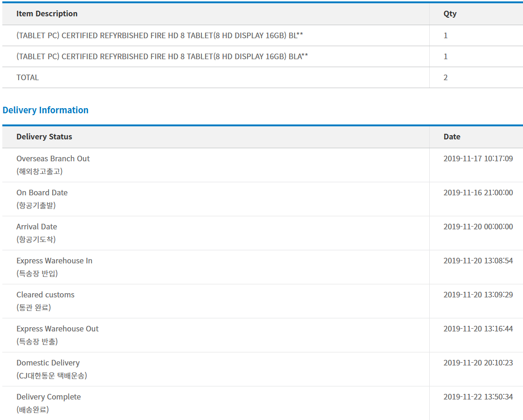
Task: Select the Korean text '(특송장 반입)'
Action: click(x=37, y=274)
